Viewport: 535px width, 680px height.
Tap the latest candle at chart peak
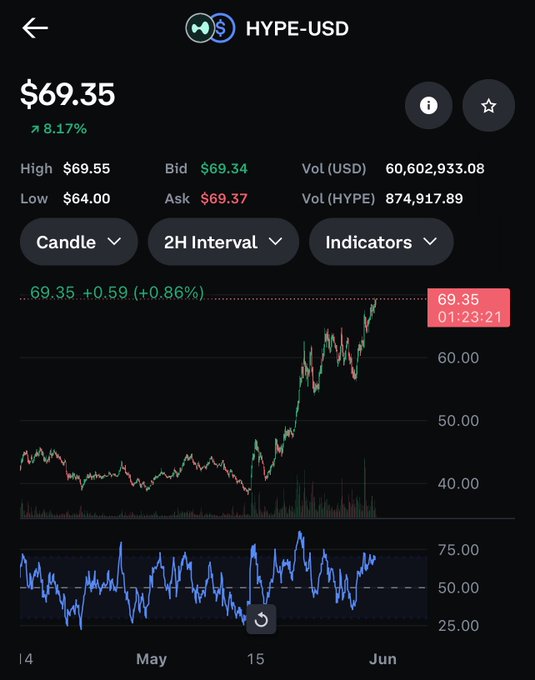click(374, 305)
